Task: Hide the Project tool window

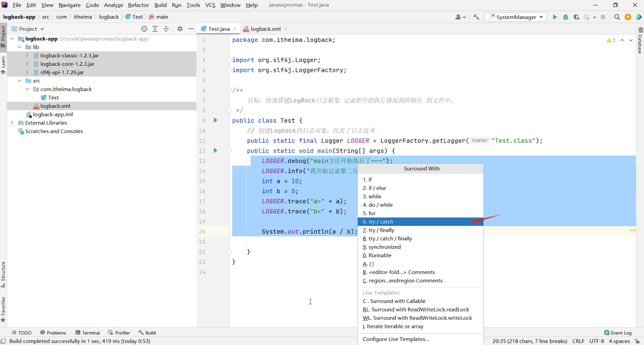Action: [x=191, y=29]
